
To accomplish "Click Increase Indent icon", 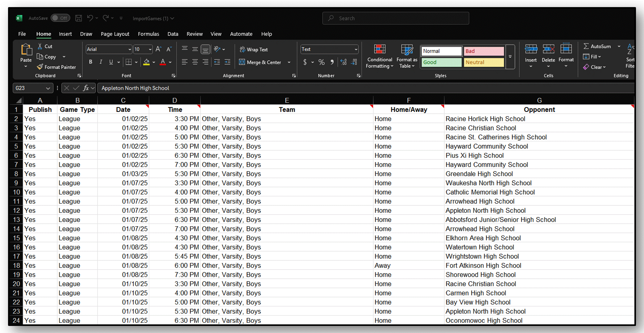I will [227, 62].
